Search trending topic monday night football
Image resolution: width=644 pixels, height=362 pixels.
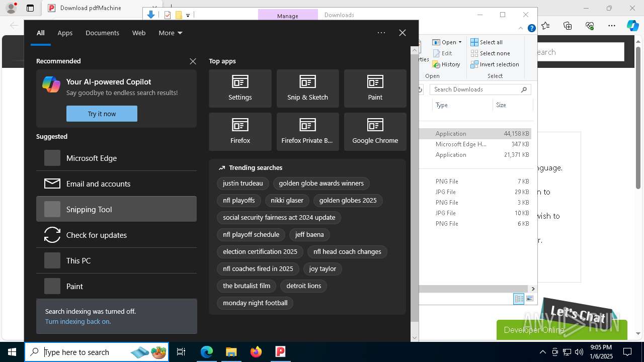255,303
